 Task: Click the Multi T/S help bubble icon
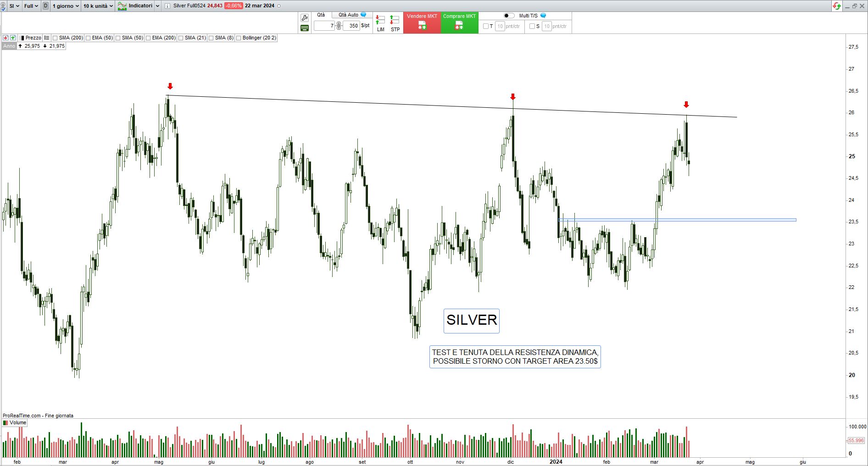point(543,16)
